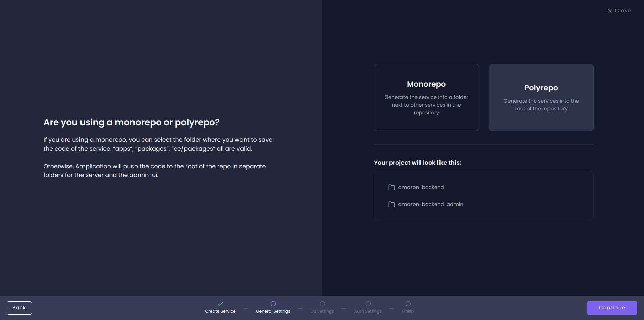Click the Continue button

point(612,308)
